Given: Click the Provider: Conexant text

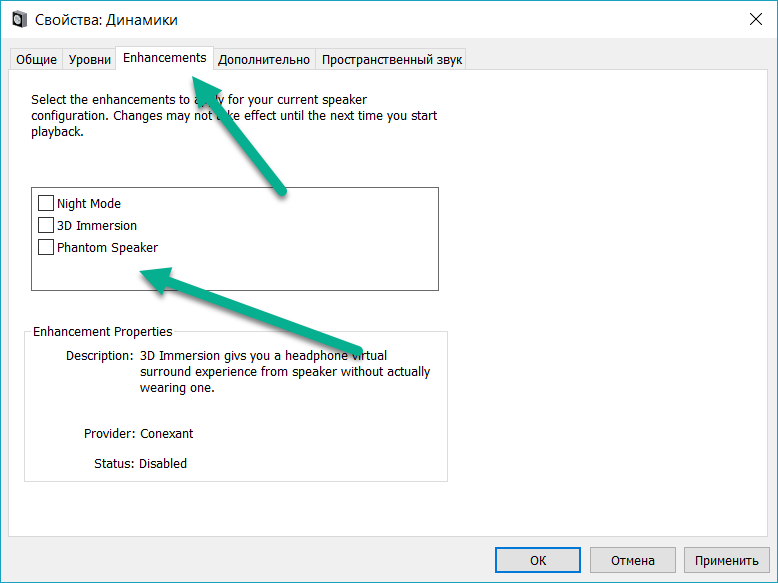Looking at the screenshot, I should point(138,434).
